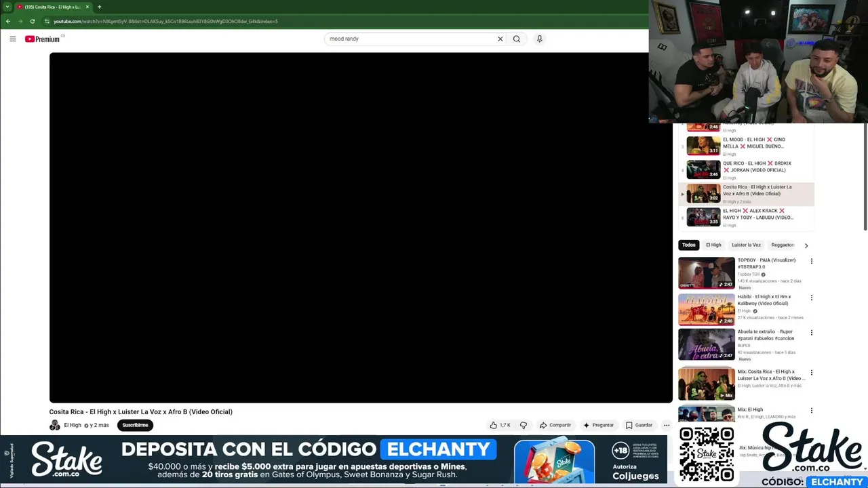This screenshot has height=488, width=868.
Task: Play EL HIGH ALEX KRACK LABUBU playlist item
Action: point(747,217)
